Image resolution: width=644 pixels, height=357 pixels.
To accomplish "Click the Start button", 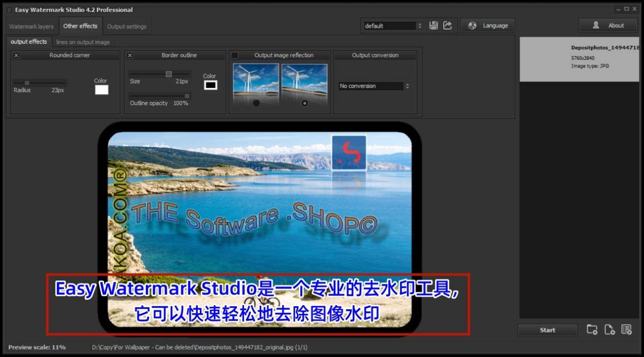I will pyautogui.click(x=547, y=330).
